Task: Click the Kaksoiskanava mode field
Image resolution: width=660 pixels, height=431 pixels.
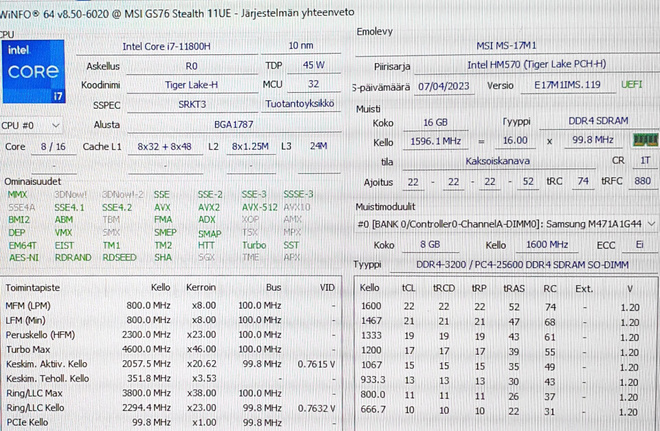Action: [498, 161]
